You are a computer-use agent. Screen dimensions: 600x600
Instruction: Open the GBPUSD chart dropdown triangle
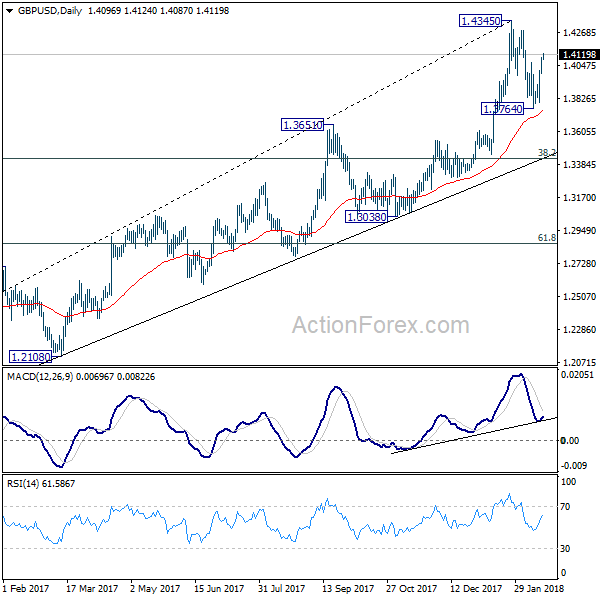(10, 11)
